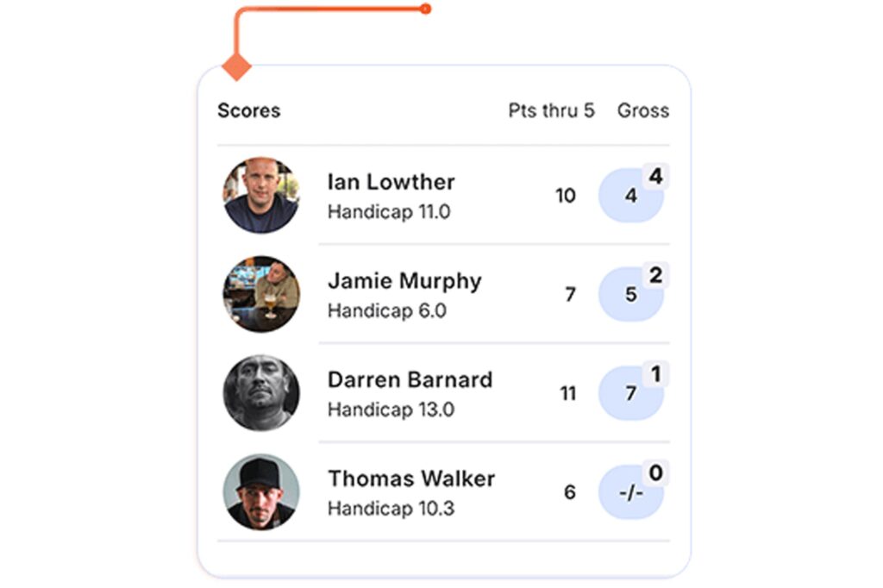Click Jamie Murphy's avatar picture
This screenshot has width=883, height=588.
click(261, 294)
